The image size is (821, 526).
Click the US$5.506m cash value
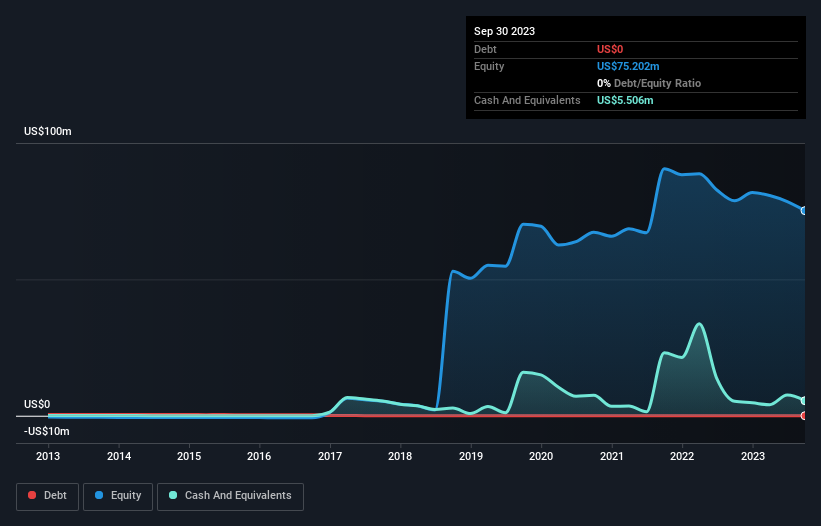click(x=625, y=100)
